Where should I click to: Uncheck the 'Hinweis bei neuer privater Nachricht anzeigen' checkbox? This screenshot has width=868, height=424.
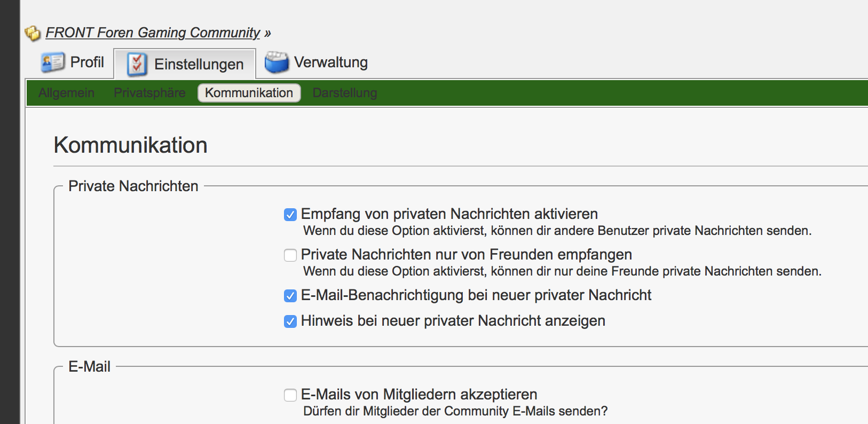(290, 321)
